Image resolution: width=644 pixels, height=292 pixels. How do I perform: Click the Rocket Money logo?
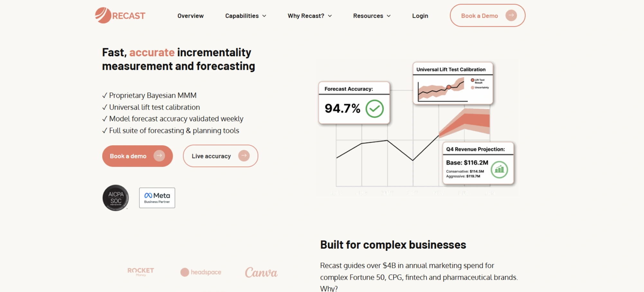click(x=141, y=272)
